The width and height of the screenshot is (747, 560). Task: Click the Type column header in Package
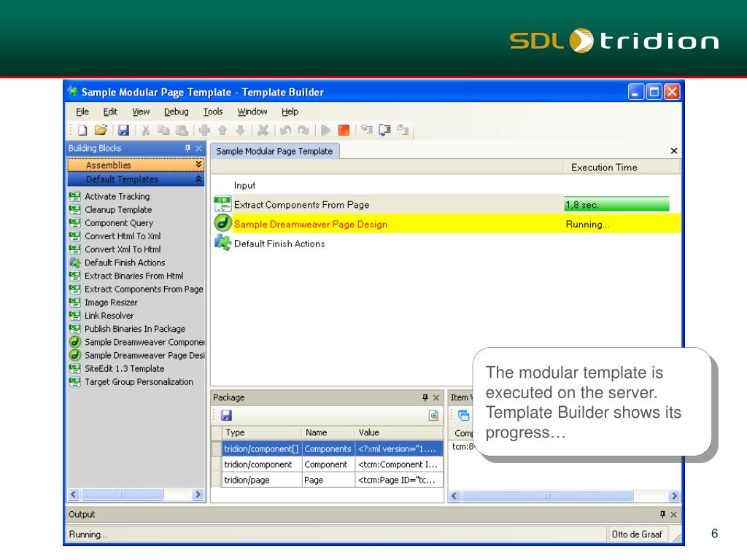262,432
